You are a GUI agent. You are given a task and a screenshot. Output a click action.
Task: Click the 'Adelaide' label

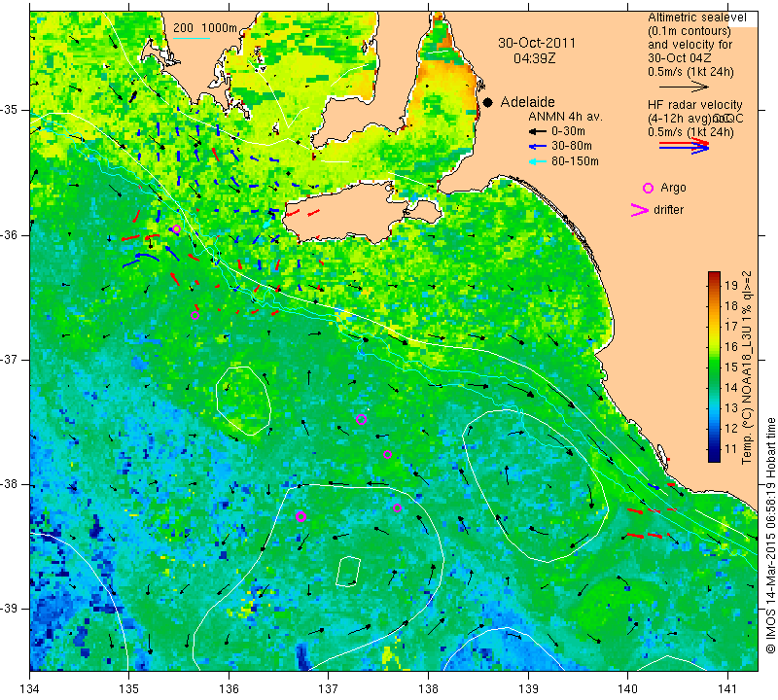[527, 102]
